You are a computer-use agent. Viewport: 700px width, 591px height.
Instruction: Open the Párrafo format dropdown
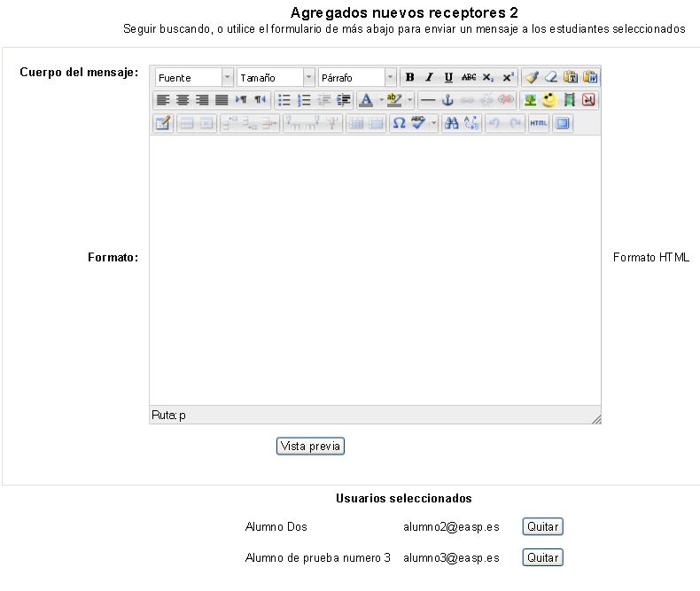[x=357, y=78]
